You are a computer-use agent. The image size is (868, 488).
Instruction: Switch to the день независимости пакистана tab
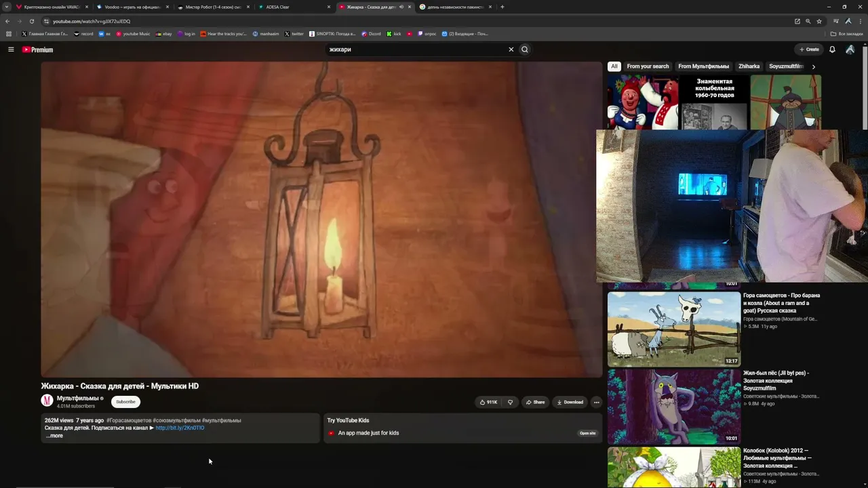[455, 7]
